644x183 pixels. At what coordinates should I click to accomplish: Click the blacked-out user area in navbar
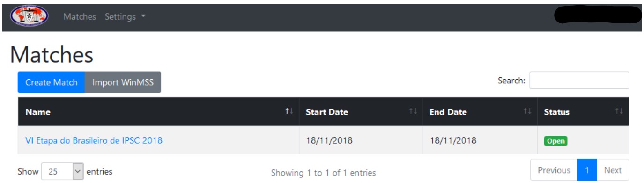tap(598, 15)
